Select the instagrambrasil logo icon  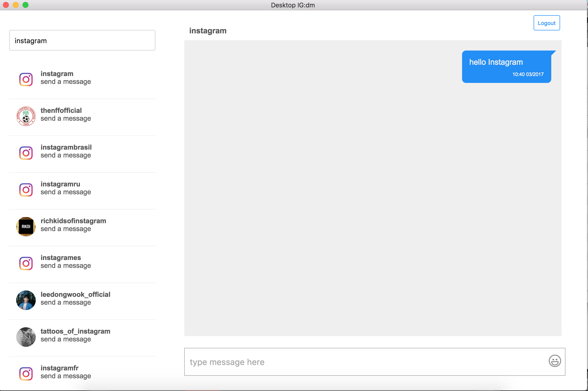point(26,153)
